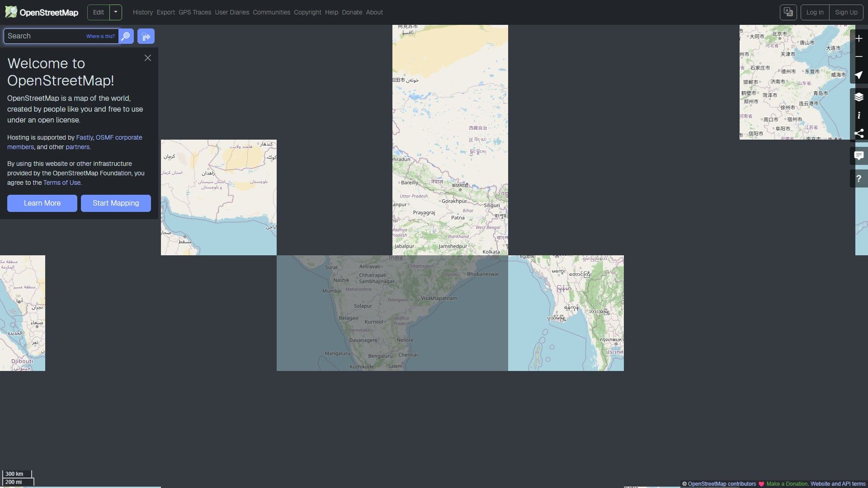Open directions between two points
The width and height of the screenshot is (868, 488).
146,36
